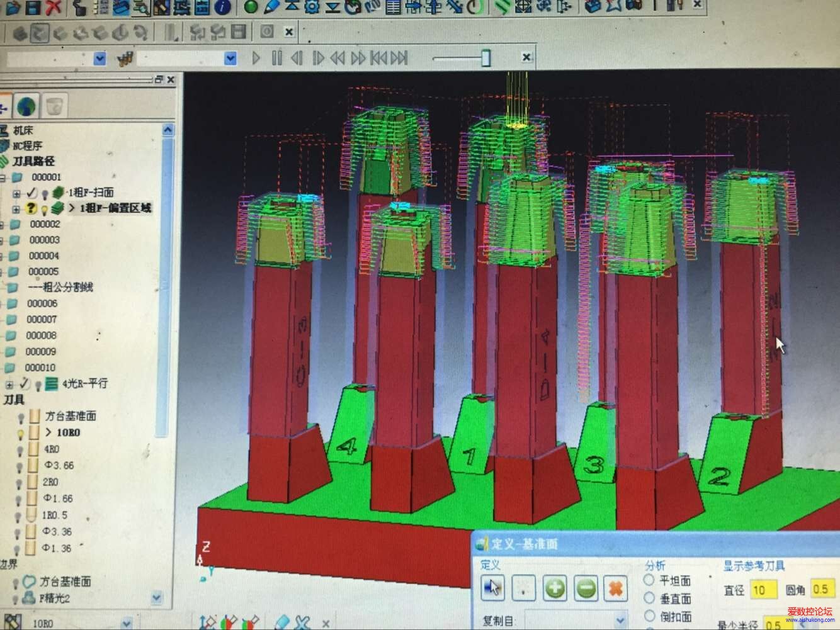Click the save disk icon in second toolbar
Viewport: 840px width, 630px height.
tap(238, 32)
